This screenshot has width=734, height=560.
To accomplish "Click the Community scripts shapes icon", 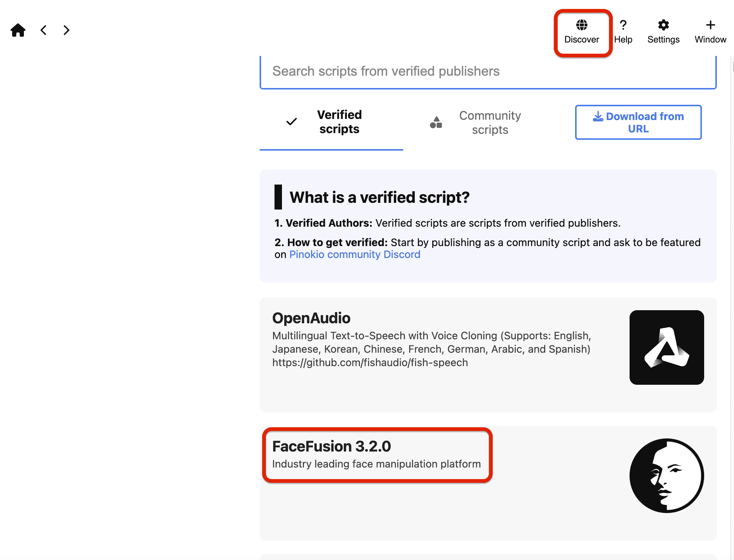I will click(x=436, y=122).
